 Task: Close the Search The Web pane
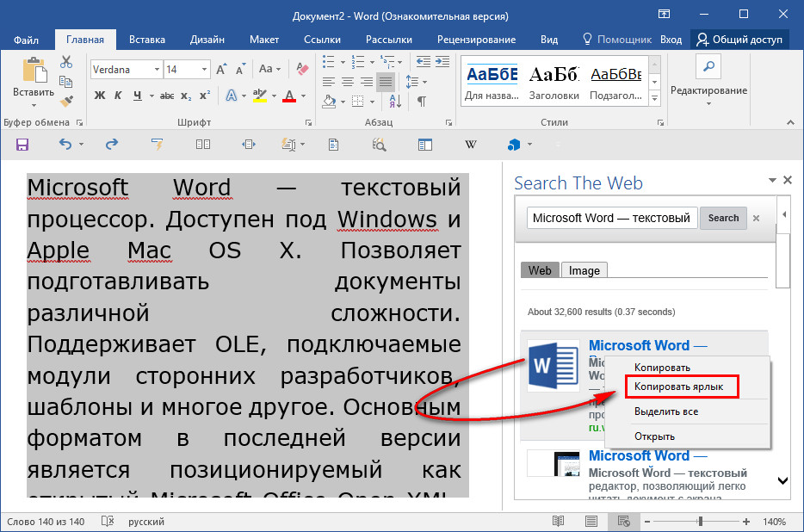click(x=788, y=180)
